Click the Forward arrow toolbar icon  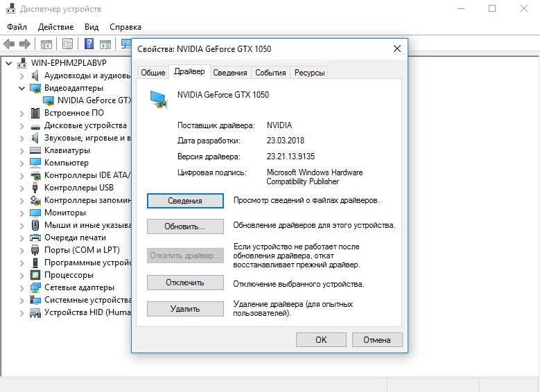point(25,44)
